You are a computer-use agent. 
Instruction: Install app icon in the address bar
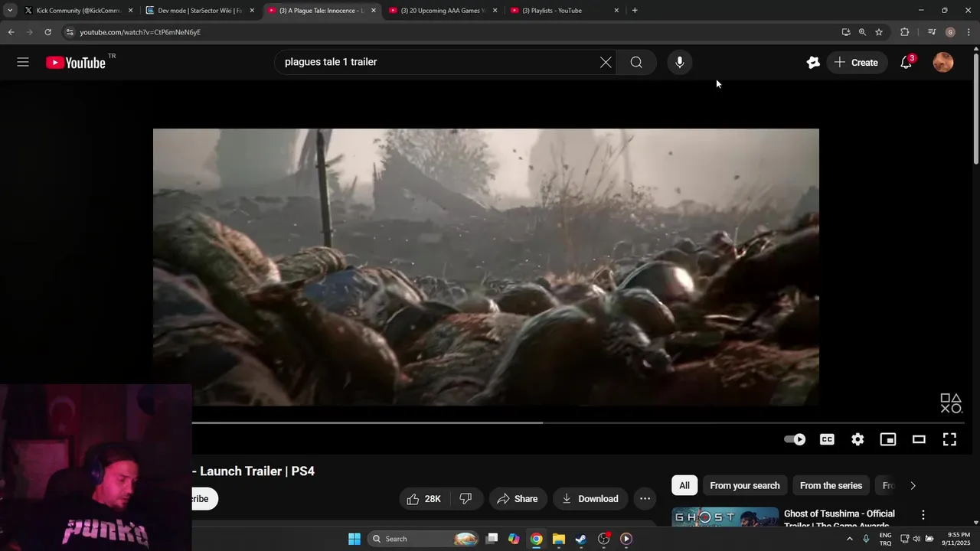[846, 32]
